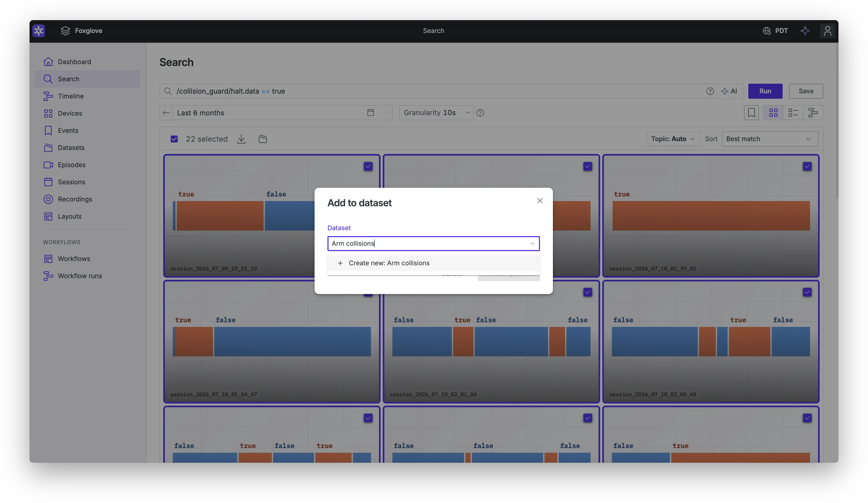
Task: Click the first orange true segment in session_2026_07_10_02_01_04
Action: pos(463,342)
